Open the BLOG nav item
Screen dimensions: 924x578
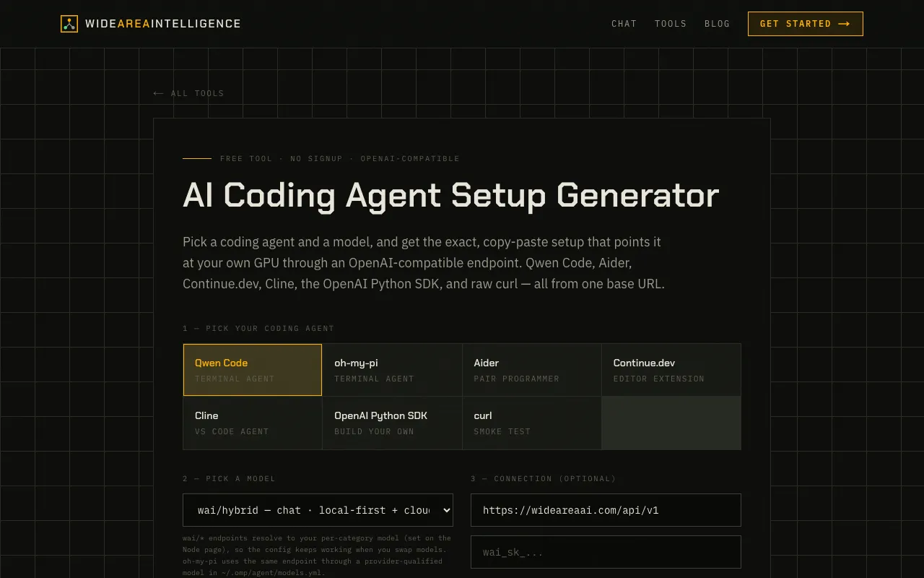point(717,24)
